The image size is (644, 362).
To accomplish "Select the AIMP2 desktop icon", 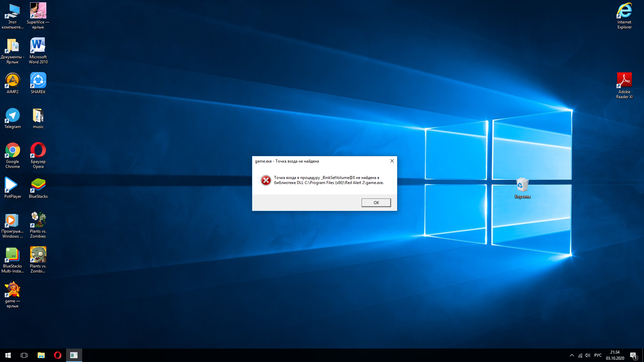I will click(12, 81).
